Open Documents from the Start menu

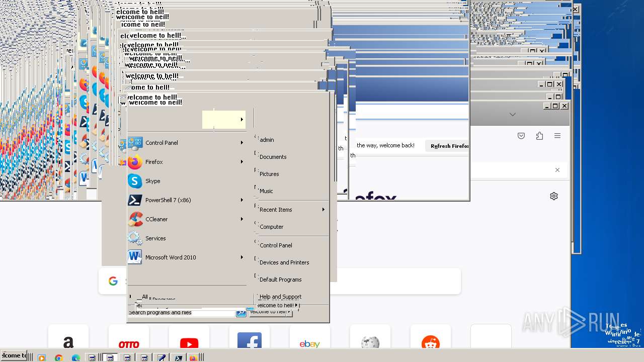(x=273, y=157)
